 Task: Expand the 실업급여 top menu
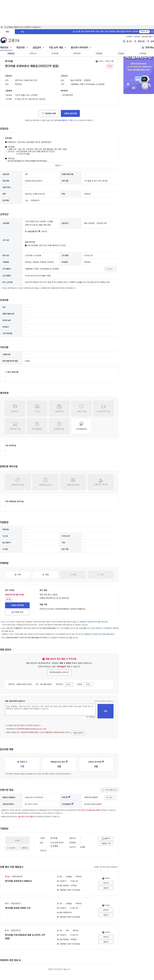38,47
